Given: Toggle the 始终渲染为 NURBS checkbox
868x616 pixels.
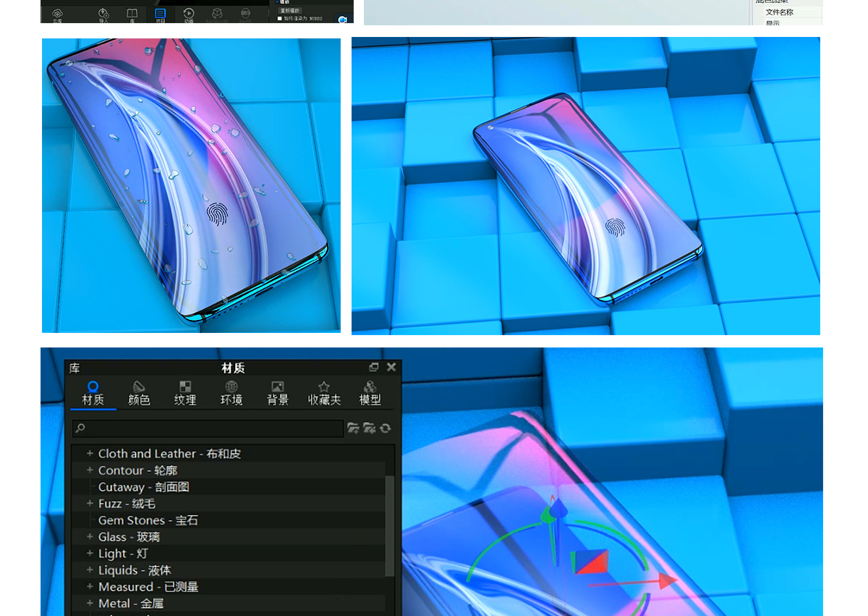Looking at the screenshot, I should (x=280, y=19).
